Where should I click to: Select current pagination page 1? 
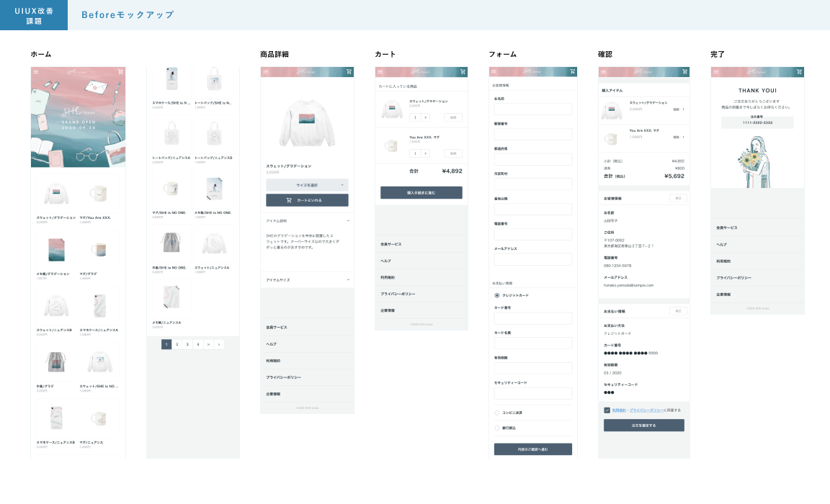click(x=166, y=344)
